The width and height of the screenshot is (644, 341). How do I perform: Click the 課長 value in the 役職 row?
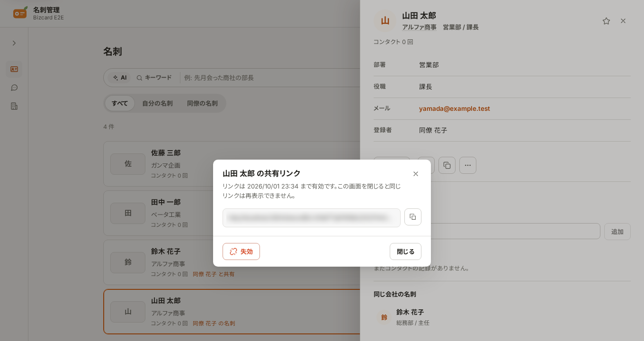426,87
